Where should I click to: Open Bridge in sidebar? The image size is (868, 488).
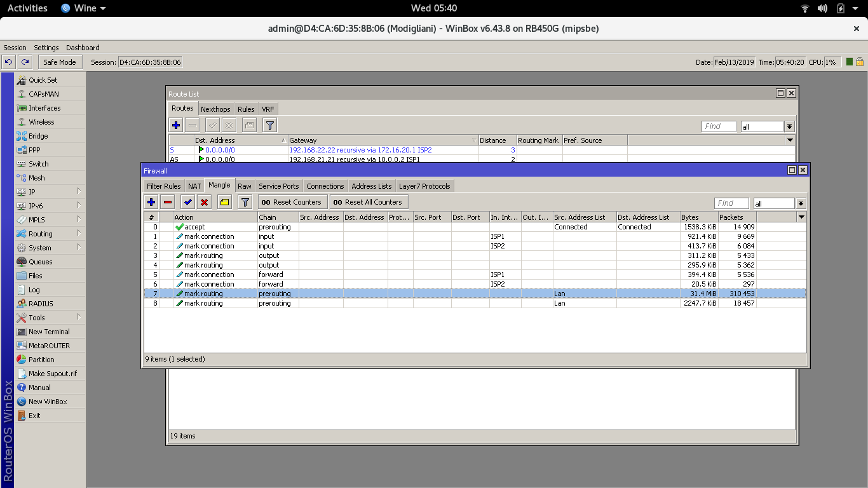click(38, 136)
